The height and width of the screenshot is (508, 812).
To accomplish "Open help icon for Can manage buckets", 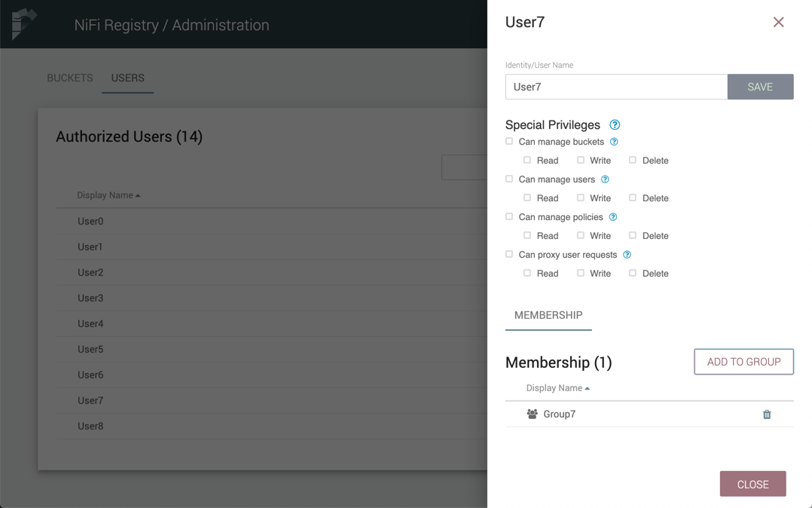I will (x=614, y=142).
